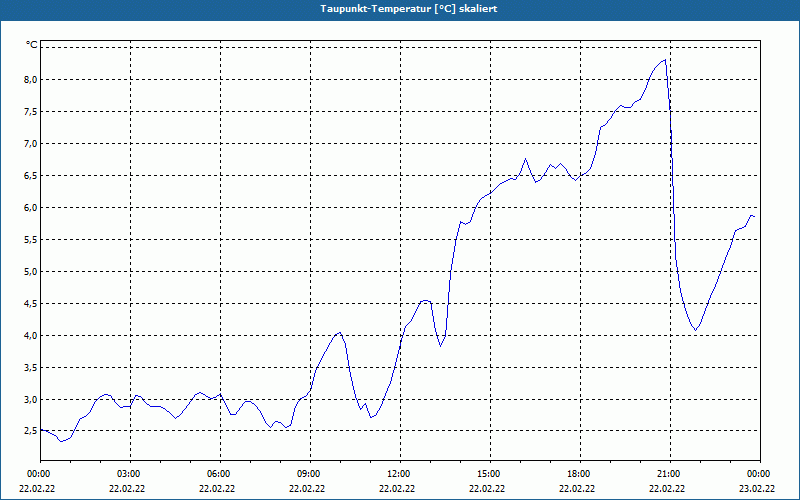The image size is (800, 500).
Task: Select the "21:00" time label
Action: coord(667,474)
